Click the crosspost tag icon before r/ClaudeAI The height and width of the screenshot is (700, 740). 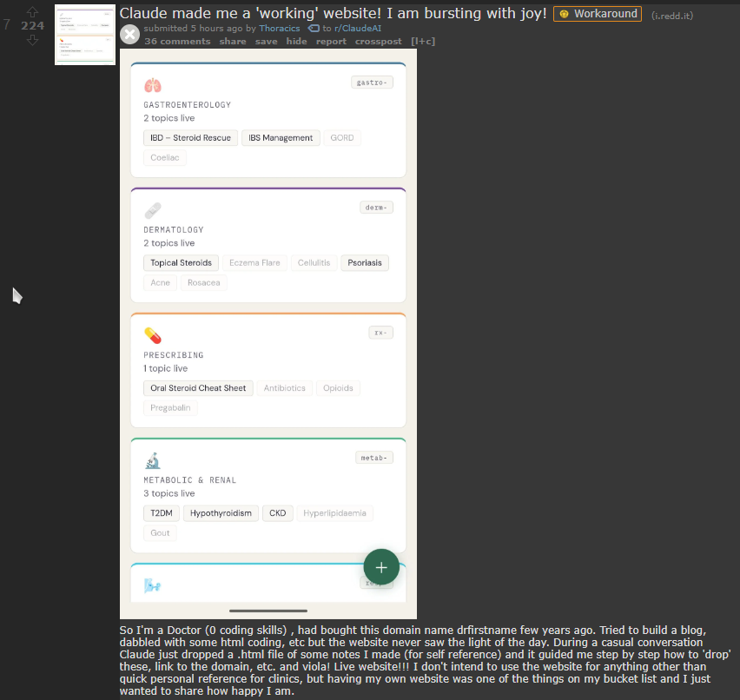click(x=314, y=29)
